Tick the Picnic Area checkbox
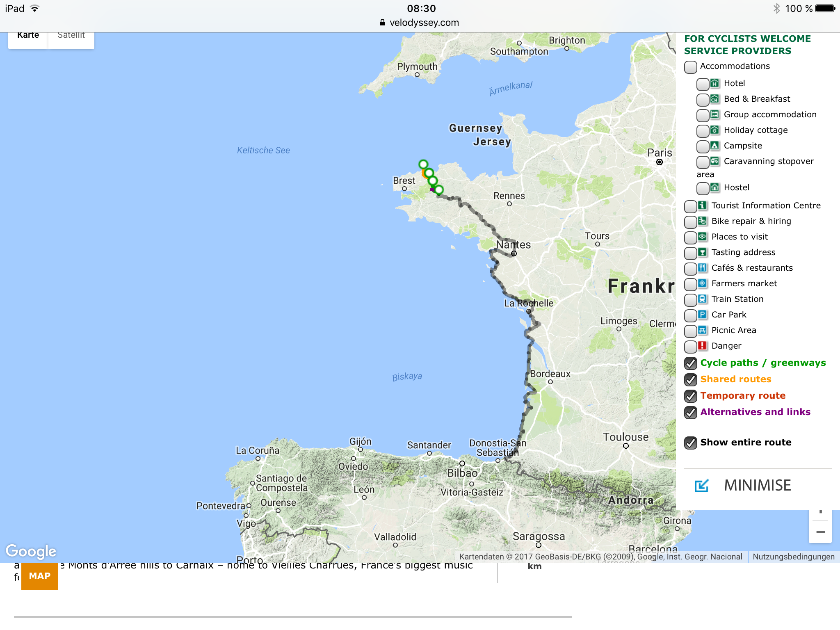840x630 pixels. [x=691, y=331]
